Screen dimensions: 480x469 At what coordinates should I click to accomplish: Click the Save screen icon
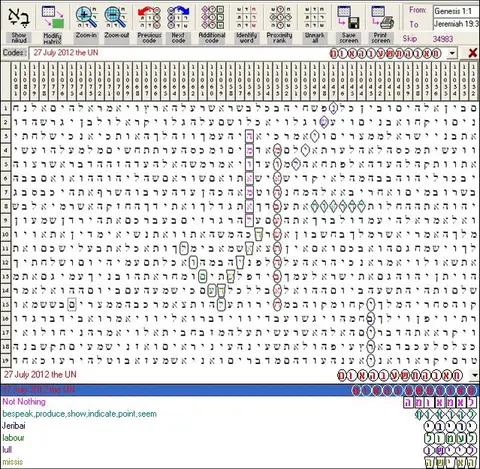[348, 17]
